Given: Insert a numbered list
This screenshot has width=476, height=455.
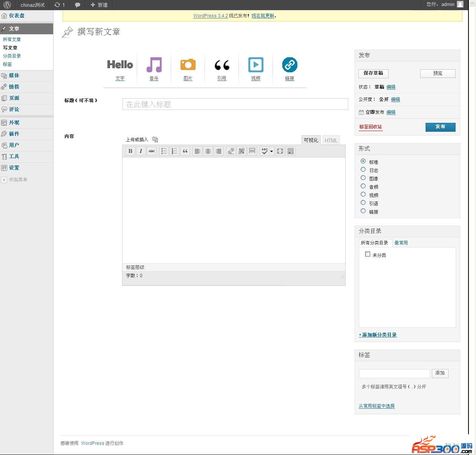Looking at the screenshot, I should 174,151.
